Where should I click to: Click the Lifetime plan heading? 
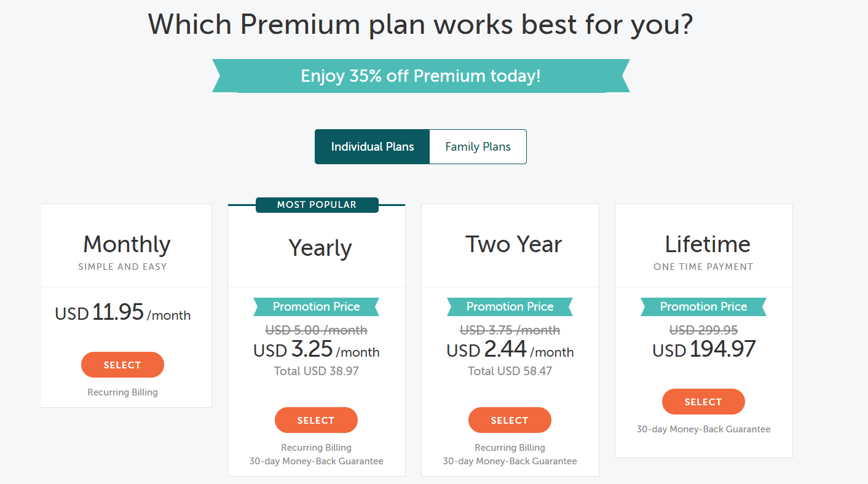[x=708, y=245]
